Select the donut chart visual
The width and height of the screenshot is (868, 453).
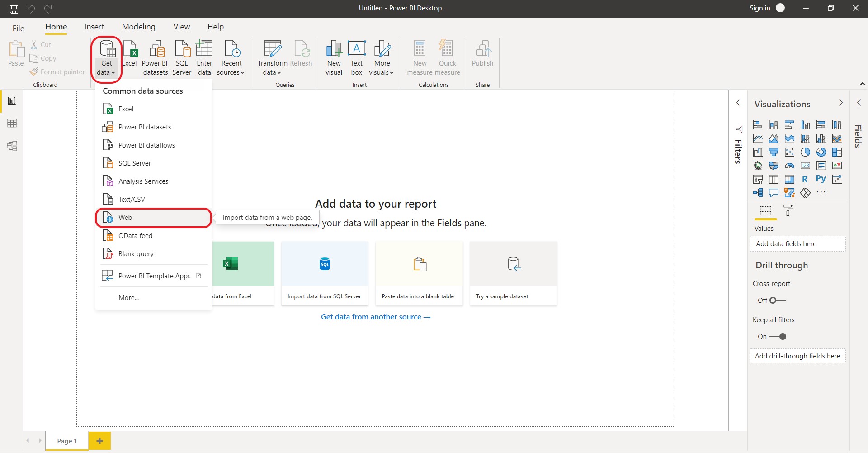(x=821, y=152)
